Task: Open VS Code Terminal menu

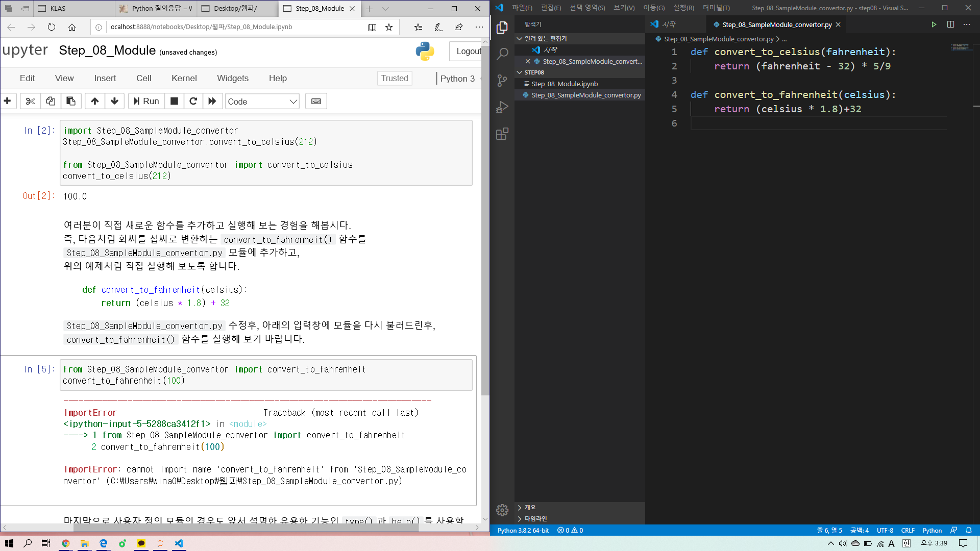Action: click(x=716, y=8)
